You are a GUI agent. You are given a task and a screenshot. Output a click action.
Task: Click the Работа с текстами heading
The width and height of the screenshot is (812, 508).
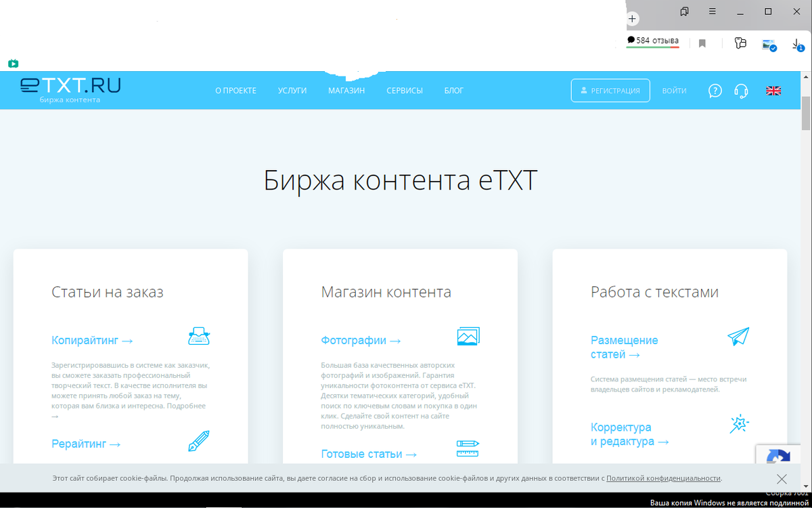click(654, 292)
